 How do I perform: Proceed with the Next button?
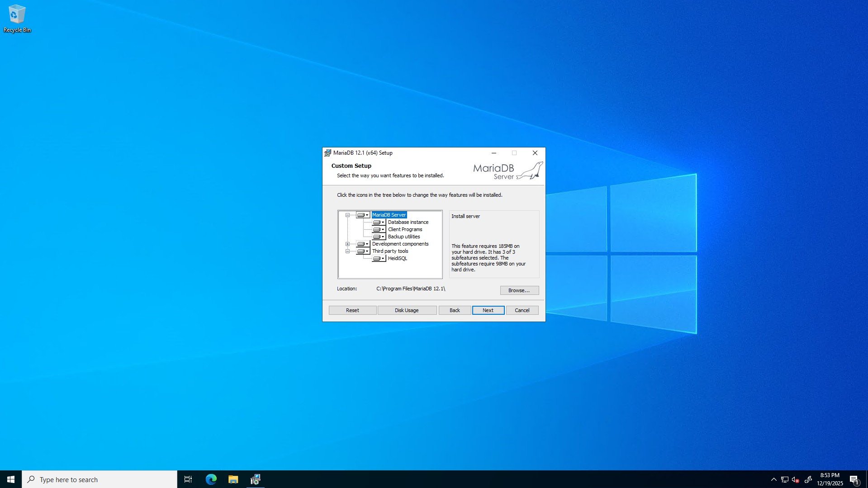488,310
